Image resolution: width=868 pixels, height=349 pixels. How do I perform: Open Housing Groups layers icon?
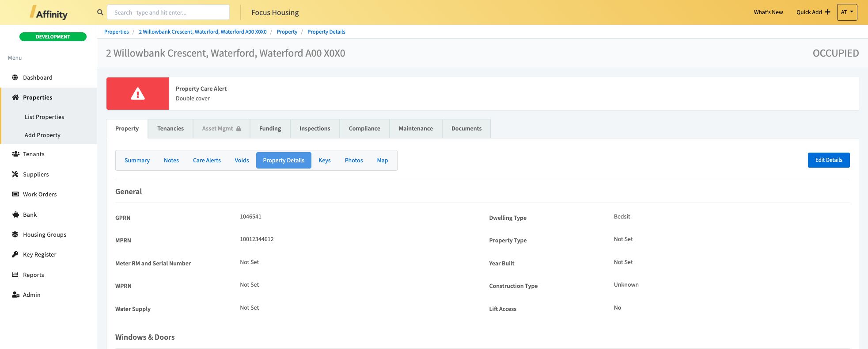point(15,234)
